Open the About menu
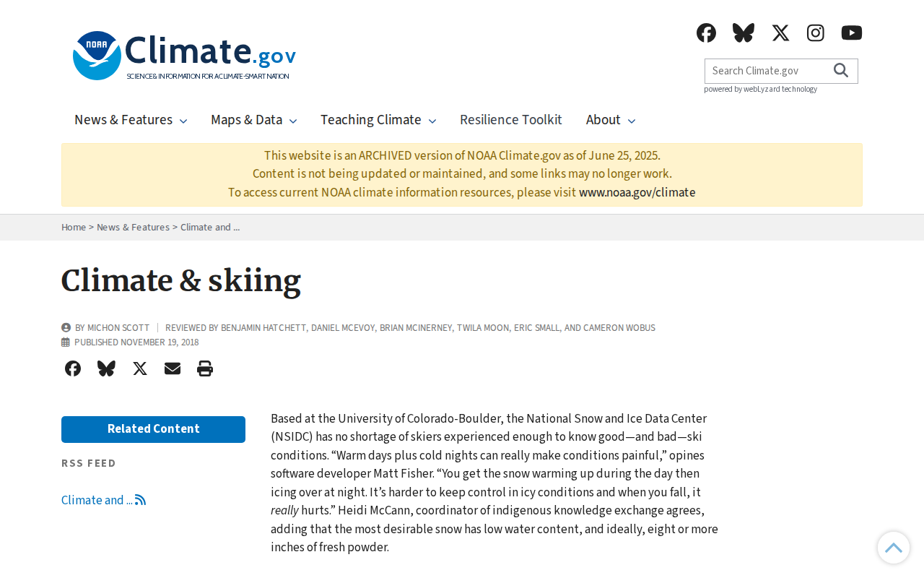924x578 pixels. click(x=611, y=120)
